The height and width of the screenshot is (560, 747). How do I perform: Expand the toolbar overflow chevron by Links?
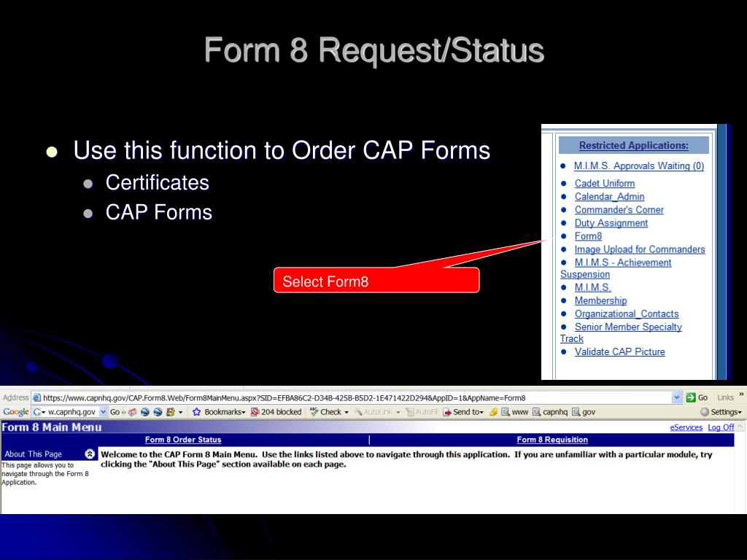(741, 394)
